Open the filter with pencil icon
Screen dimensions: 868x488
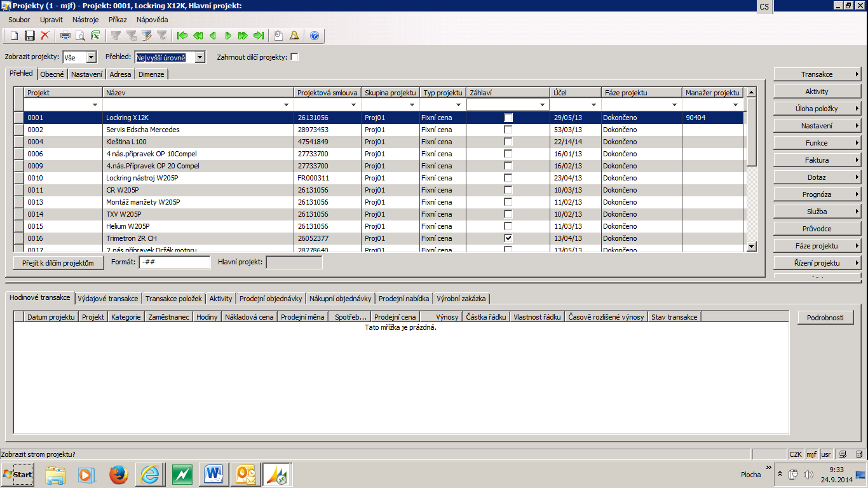(147, 36)
